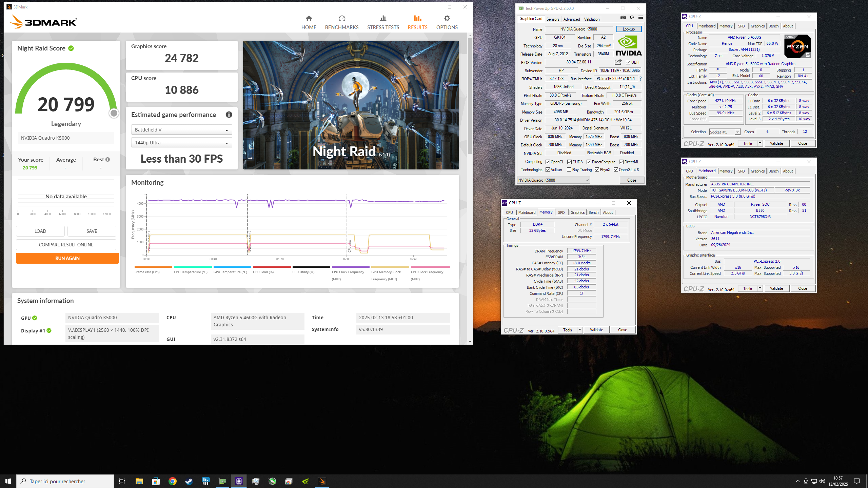The image size is (868, 488).
Task: Click the Lookup button in GPU-Z
Action: [x=629, y=29]
